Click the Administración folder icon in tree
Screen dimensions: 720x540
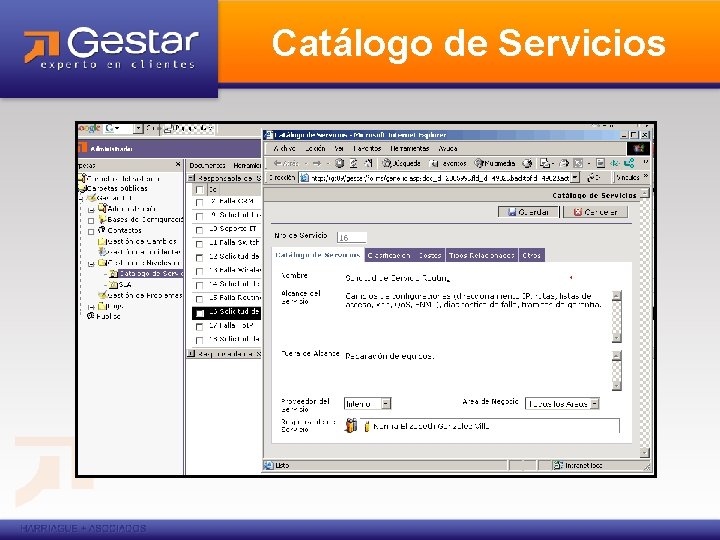102,208
